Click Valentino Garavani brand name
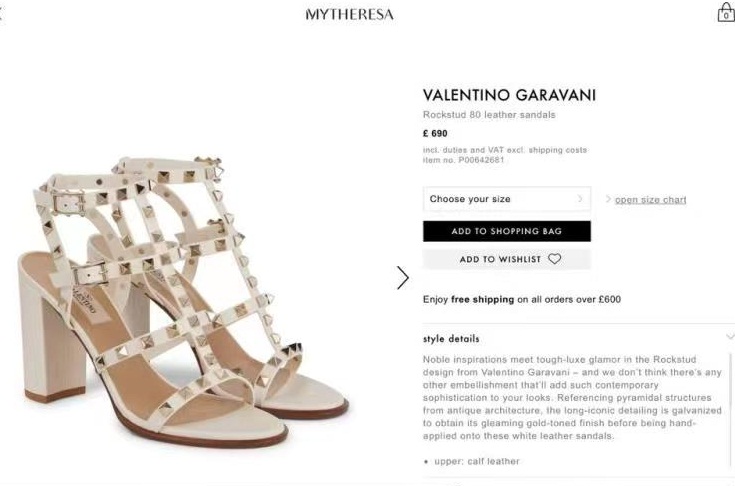The width and height of the screenshot is (735, 486). 509,95
